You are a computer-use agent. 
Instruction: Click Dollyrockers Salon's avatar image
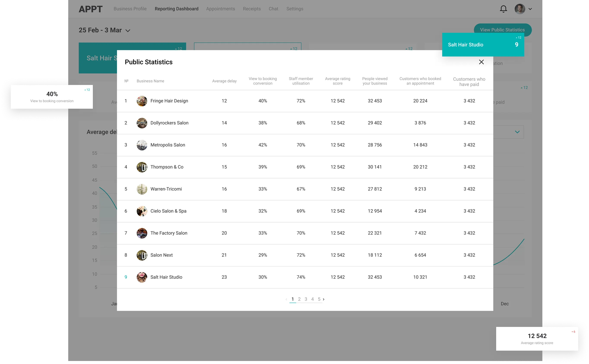coord(142,123)
